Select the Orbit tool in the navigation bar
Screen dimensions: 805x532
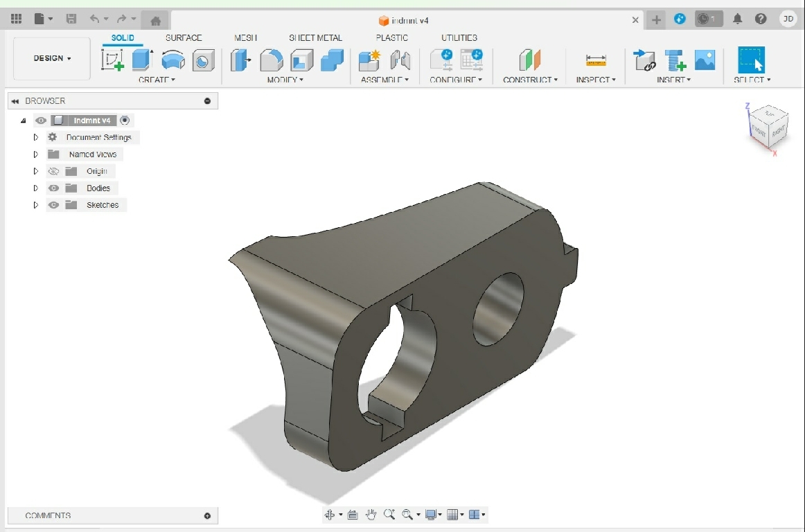(330, 515)
